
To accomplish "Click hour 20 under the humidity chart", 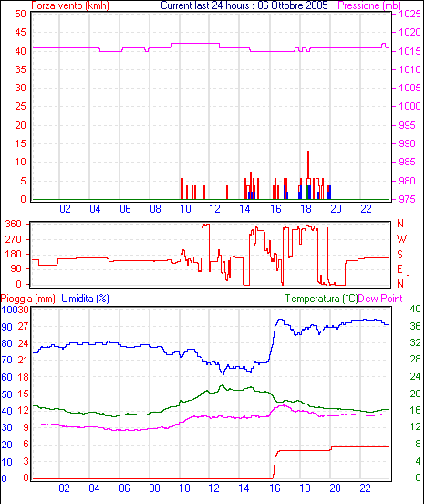I will 335,488.
